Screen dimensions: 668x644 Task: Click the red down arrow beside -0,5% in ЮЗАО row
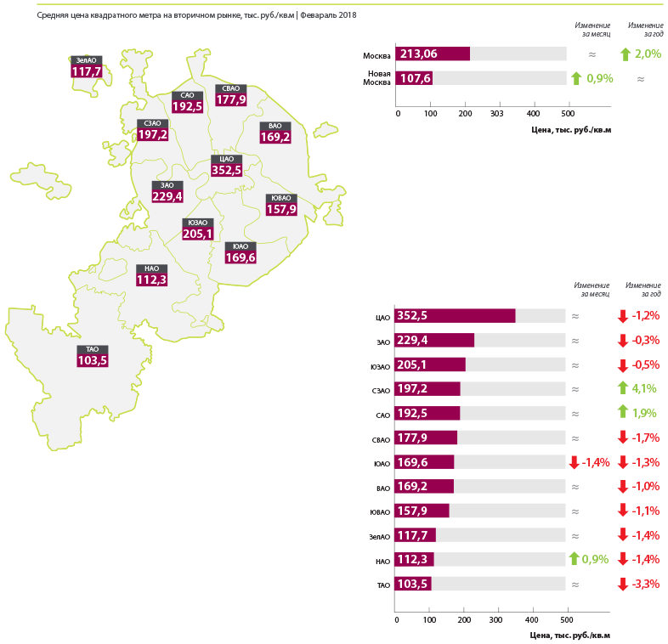(623, 365)
